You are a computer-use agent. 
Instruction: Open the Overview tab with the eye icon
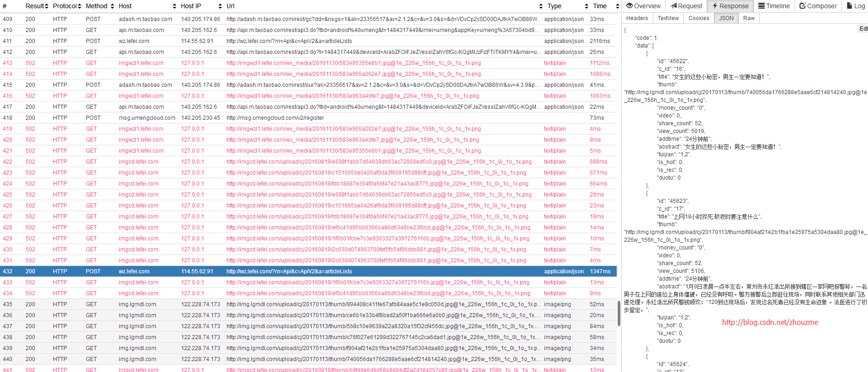pos(643,6)
